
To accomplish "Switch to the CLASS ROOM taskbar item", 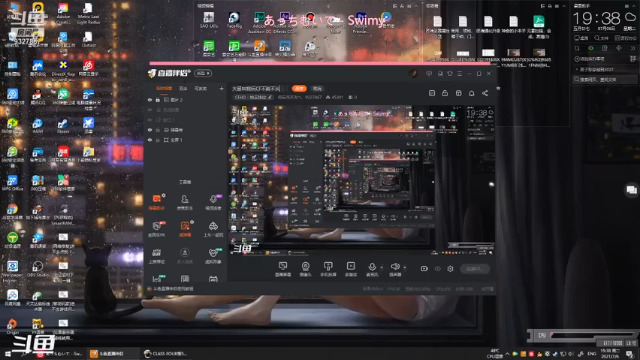I will point(167,354).
